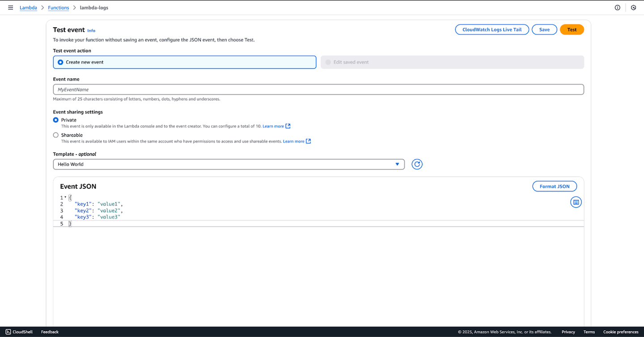
Task: Open the Hello World template dropdown
Action: 229,164
